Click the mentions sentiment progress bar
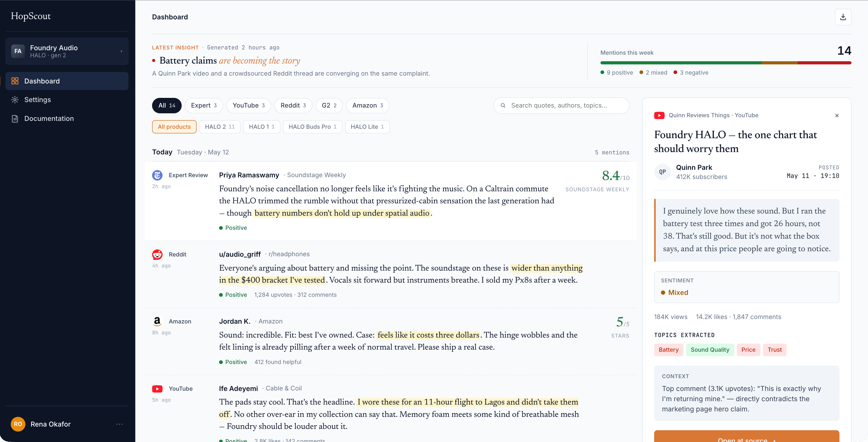 tap(725, 63)
